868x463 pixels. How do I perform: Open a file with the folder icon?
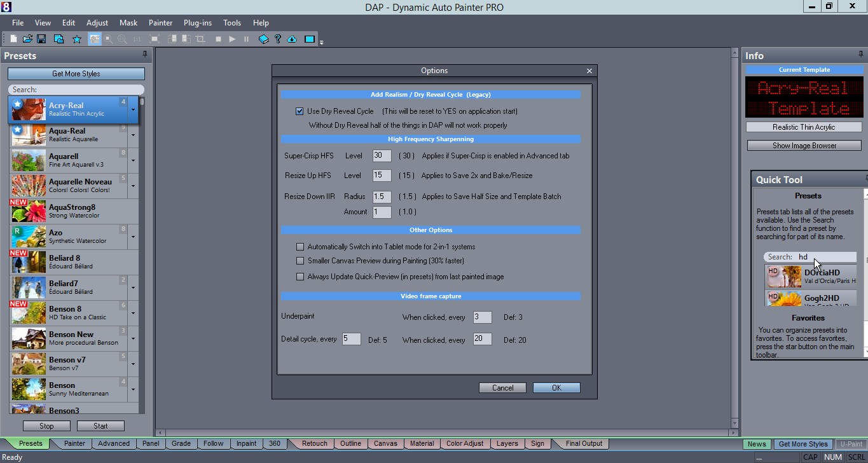tap(28, 39)
